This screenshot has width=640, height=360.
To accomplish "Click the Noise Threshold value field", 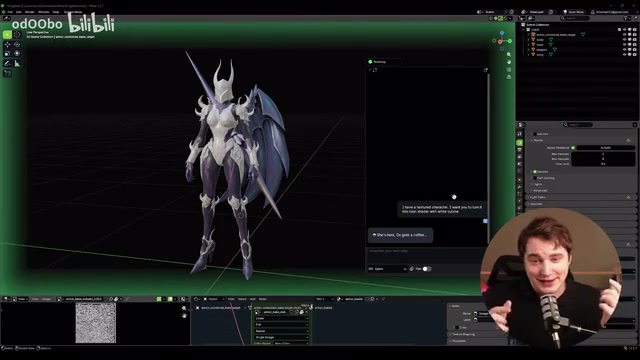I will coord(606,148).
